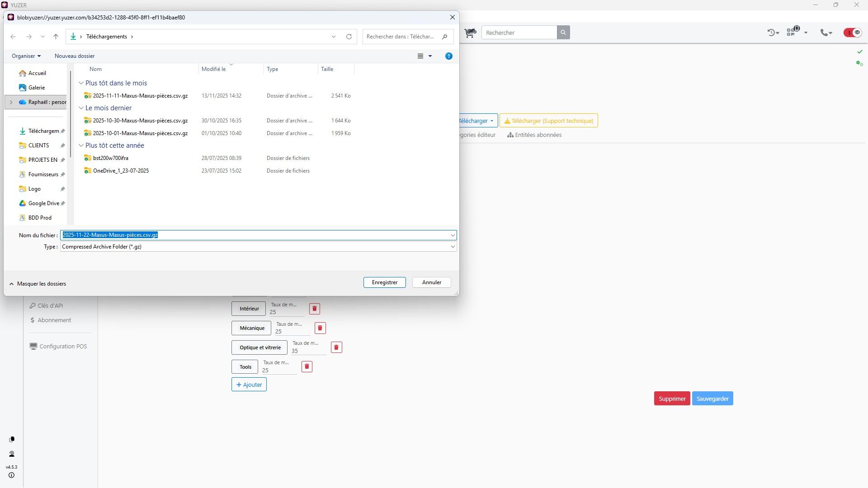Open the QR code scanner icon
Screen dimensions: 868x488
point(791,32)
